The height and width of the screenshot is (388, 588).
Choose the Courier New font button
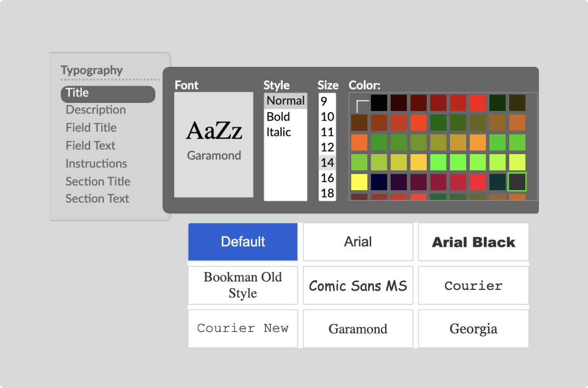[243, 328]
